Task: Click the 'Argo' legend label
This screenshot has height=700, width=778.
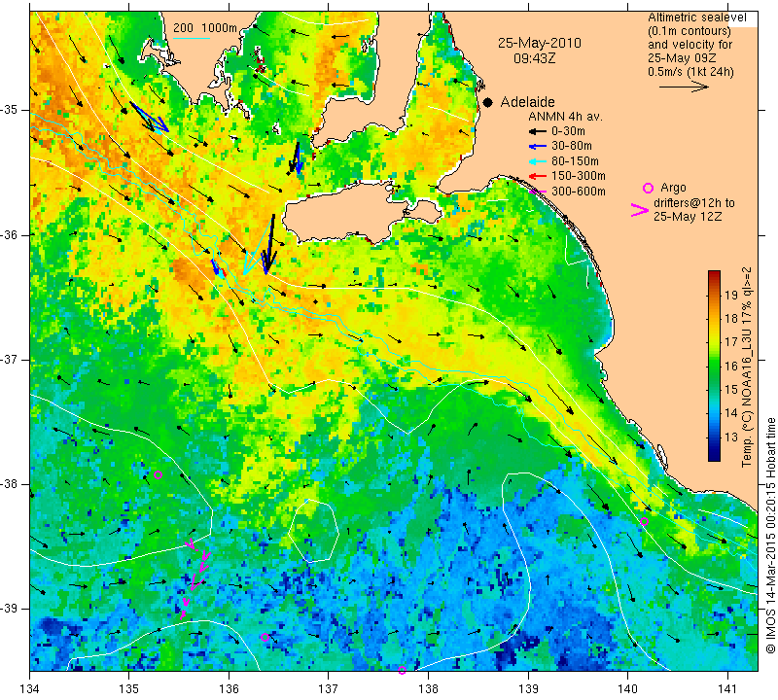Action: (673, 188)
